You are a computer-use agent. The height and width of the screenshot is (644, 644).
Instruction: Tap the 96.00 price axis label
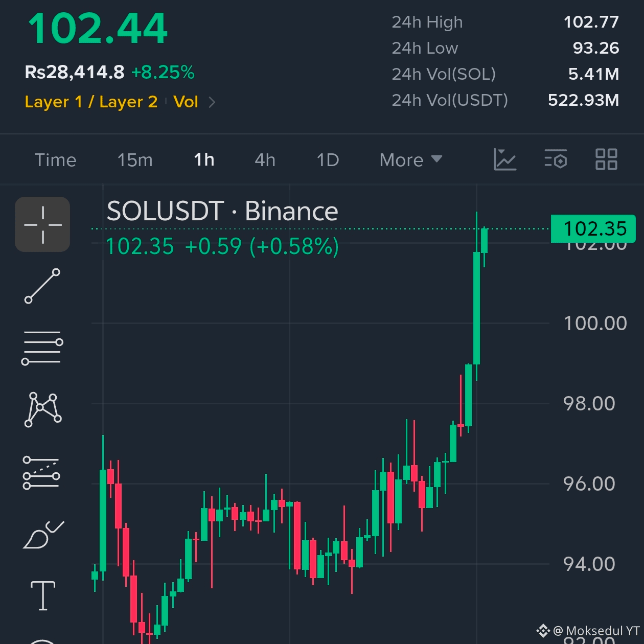tap(589, 484)
